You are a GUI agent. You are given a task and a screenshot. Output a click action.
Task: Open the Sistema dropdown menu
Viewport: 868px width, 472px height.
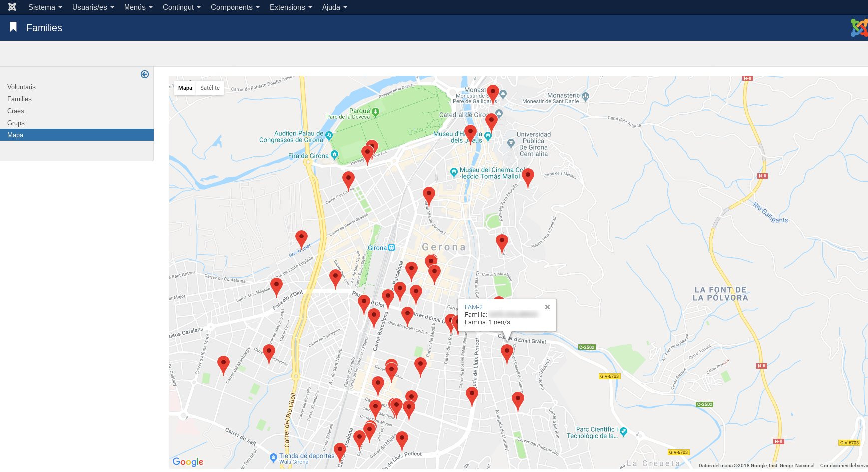(x=45, y=7)
